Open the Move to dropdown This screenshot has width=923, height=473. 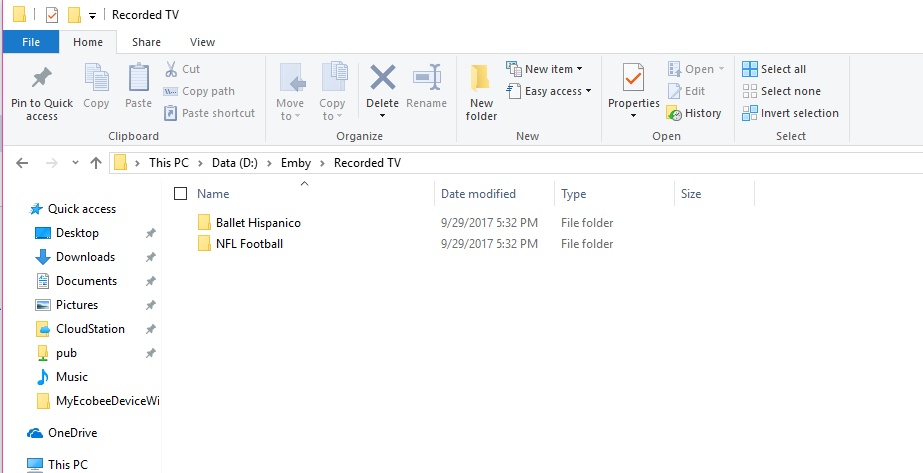290,92
